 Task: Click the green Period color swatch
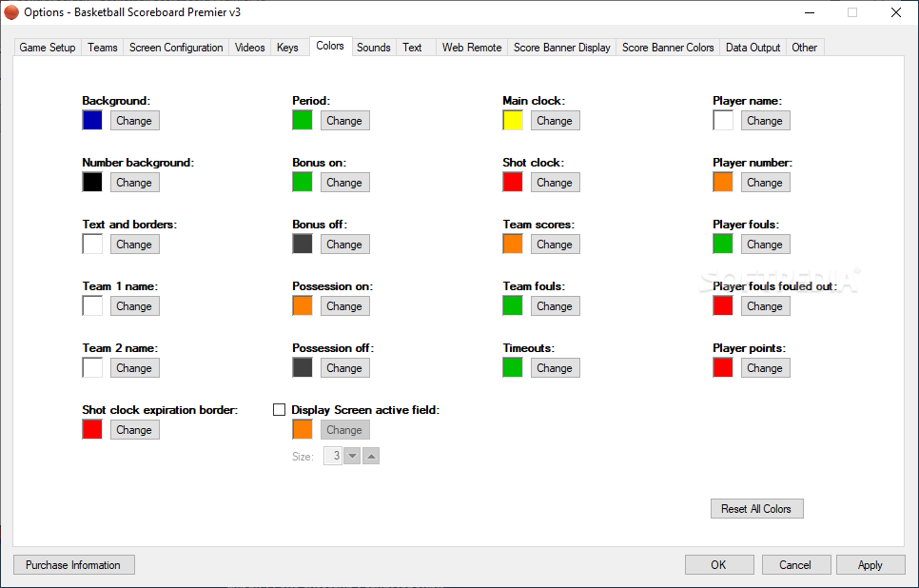tap(303, 120)
